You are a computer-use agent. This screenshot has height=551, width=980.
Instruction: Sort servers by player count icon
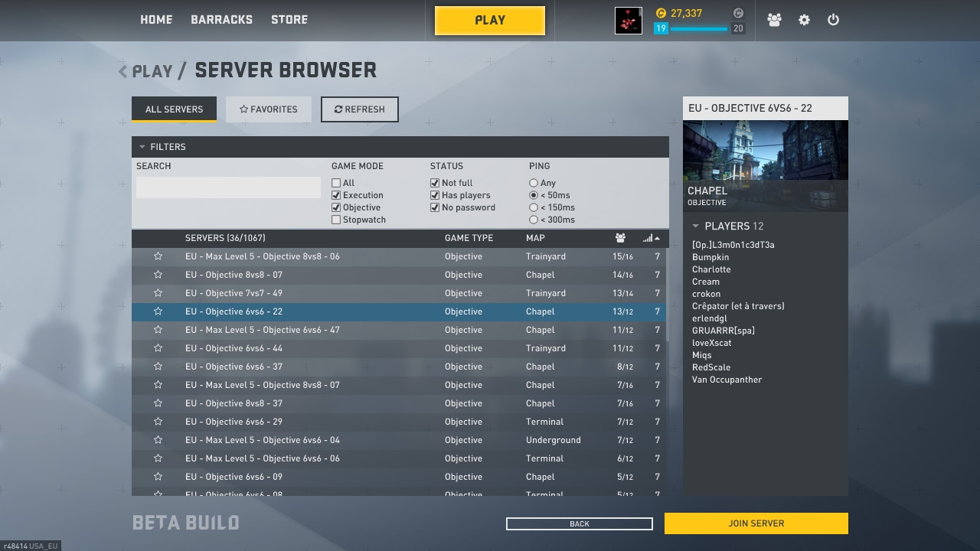coord(620,238)
